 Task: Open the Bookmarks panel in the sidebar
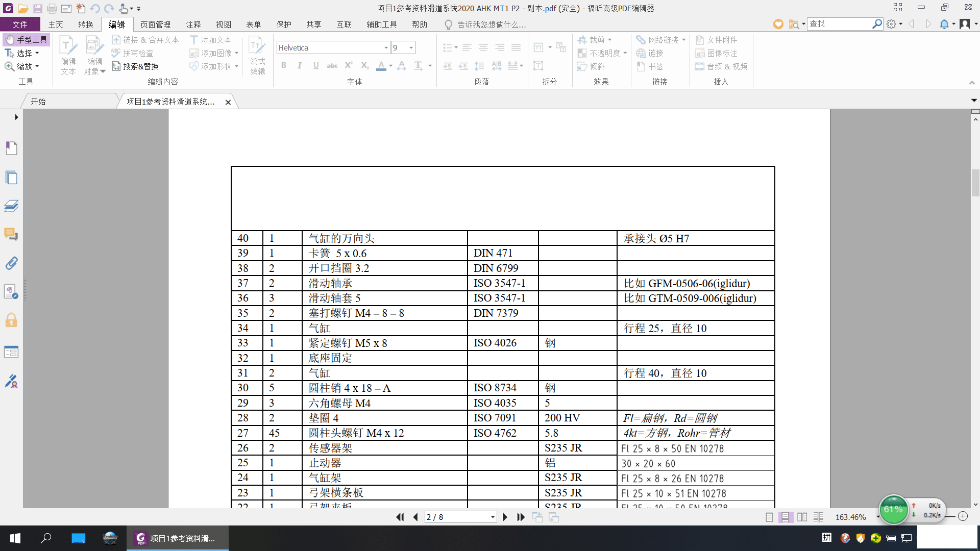click(11, 148)
